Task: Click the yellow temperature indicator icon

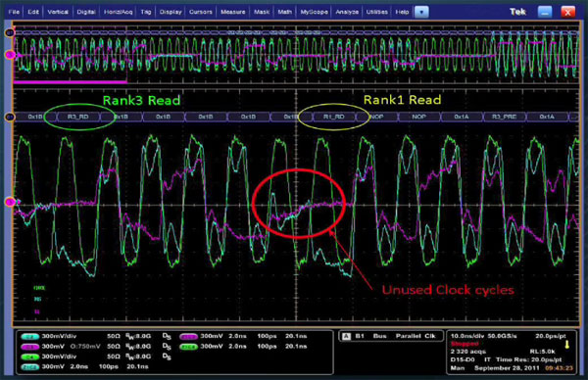Action: [566, 344]
